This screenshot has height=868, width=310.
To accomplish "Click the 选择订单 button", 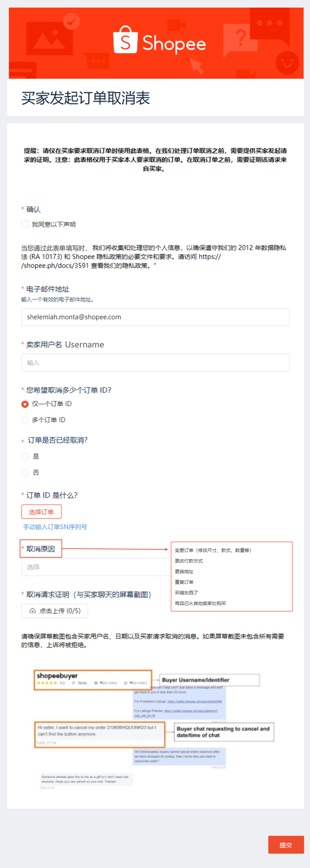I will coord(41,512).
